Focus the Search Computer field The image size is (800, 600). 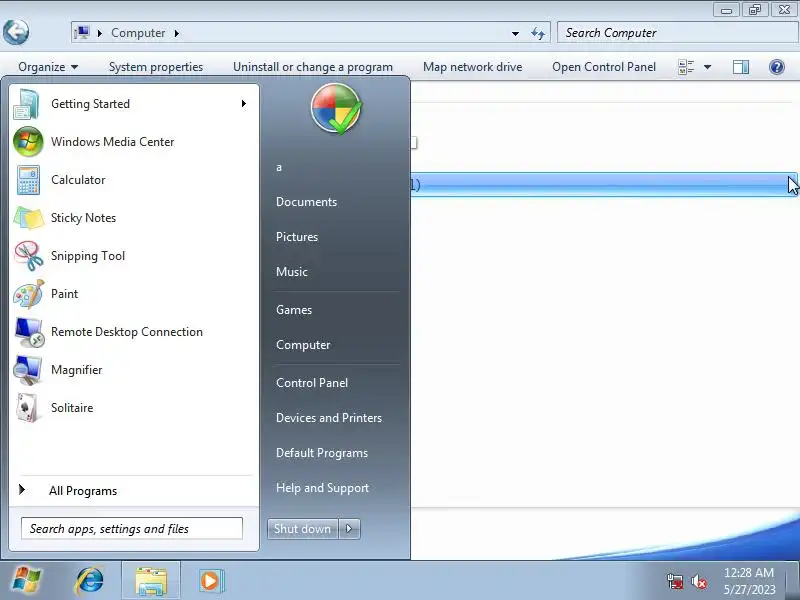pos(678,33)
